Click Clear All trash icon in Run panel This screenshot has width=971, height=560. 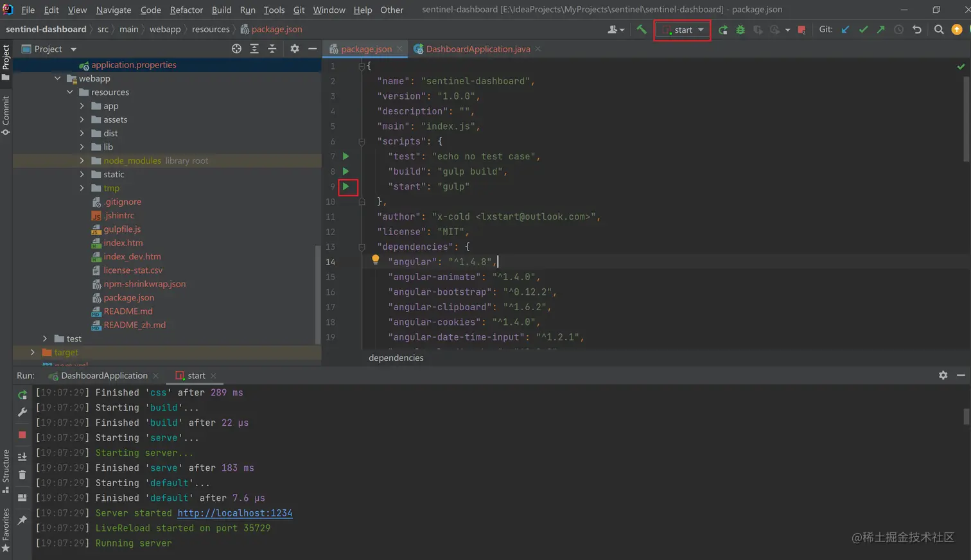tap(22, 475)
